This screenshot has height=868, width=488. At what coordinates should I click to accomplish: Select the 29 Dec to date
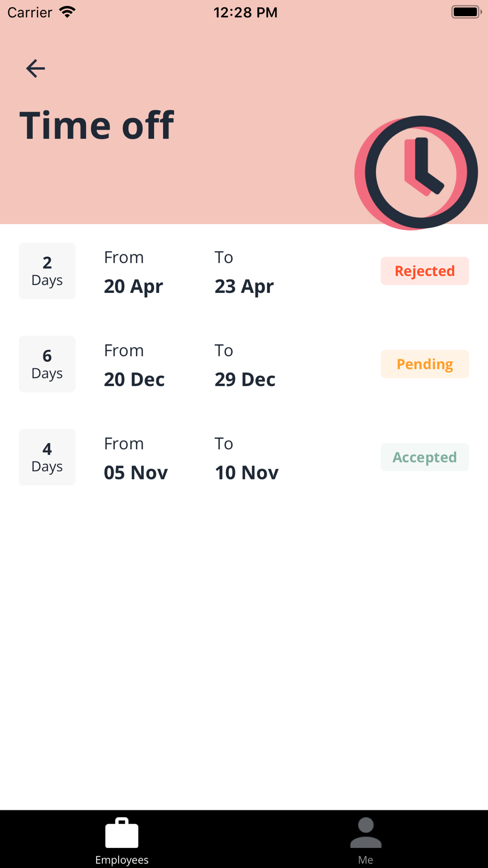[245, 379]
